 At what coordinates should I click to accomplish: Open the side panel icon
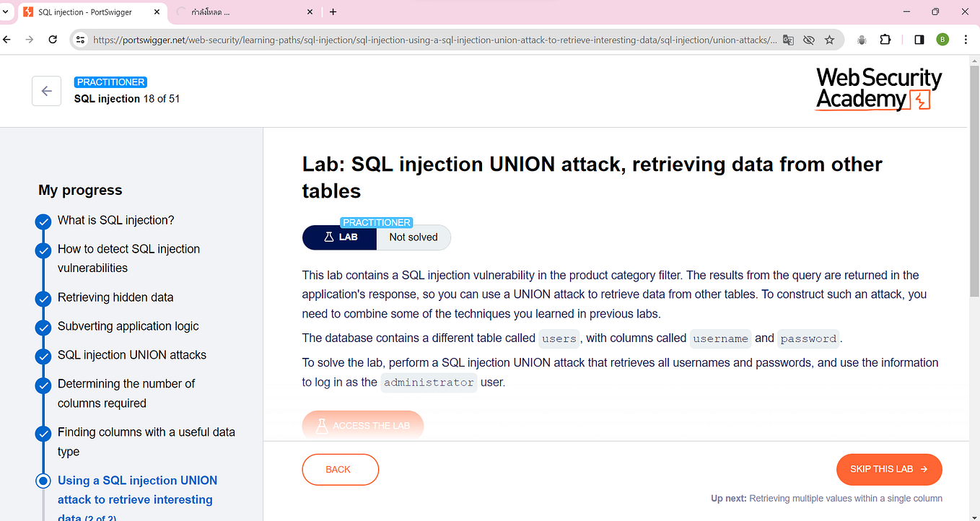[919, 40]
